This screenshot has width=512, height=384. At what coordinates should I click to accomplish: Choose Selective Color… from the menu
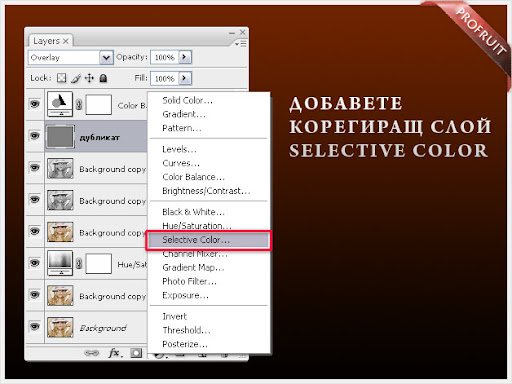(209, 240)
